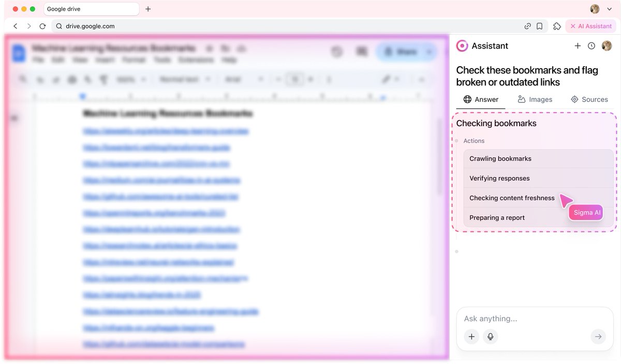Collapse the toolbar with the up chevron
This screenshot has width=621, height=364.
pos(421,80)
